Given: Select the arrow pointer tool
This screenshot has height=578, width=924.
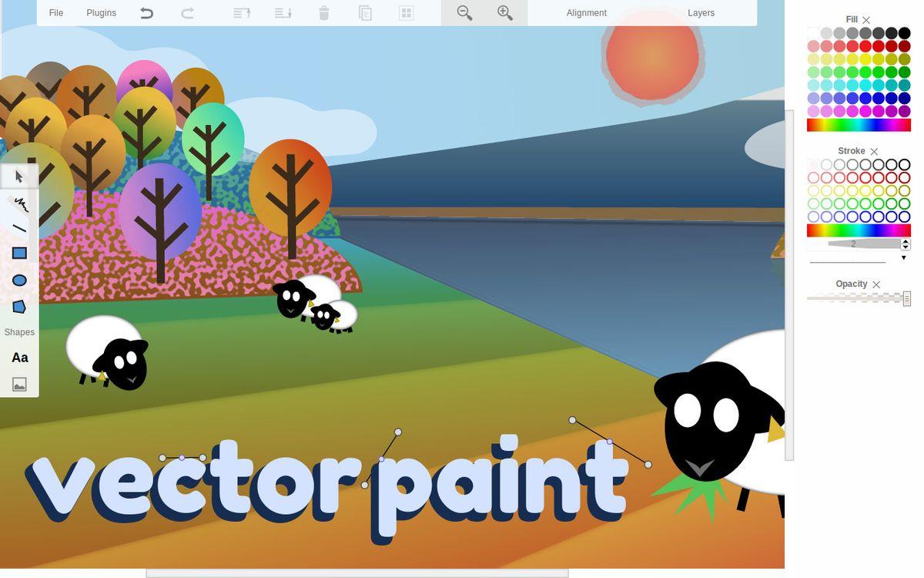Looking at the screenshot, I should 19,176.
